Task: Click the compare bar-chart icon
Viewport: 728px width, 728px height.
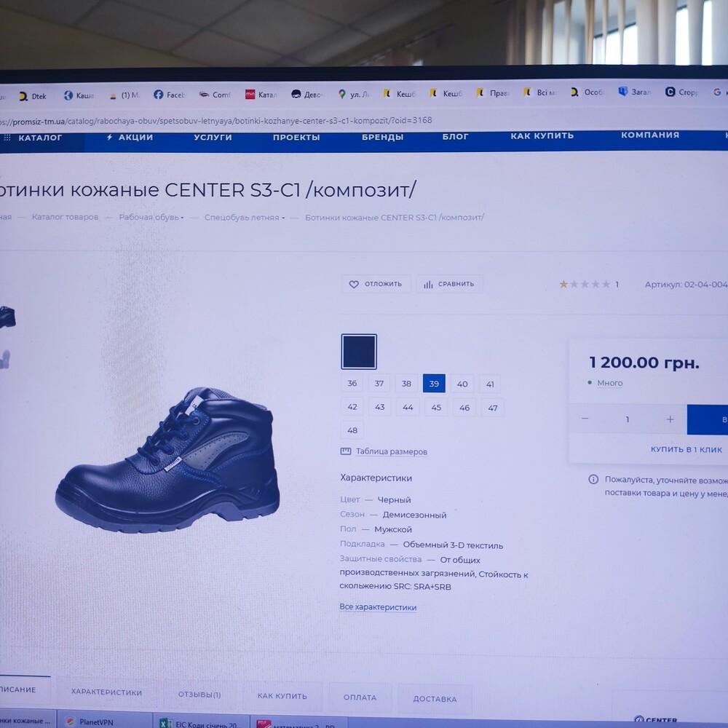Action: tap(428, 285)
